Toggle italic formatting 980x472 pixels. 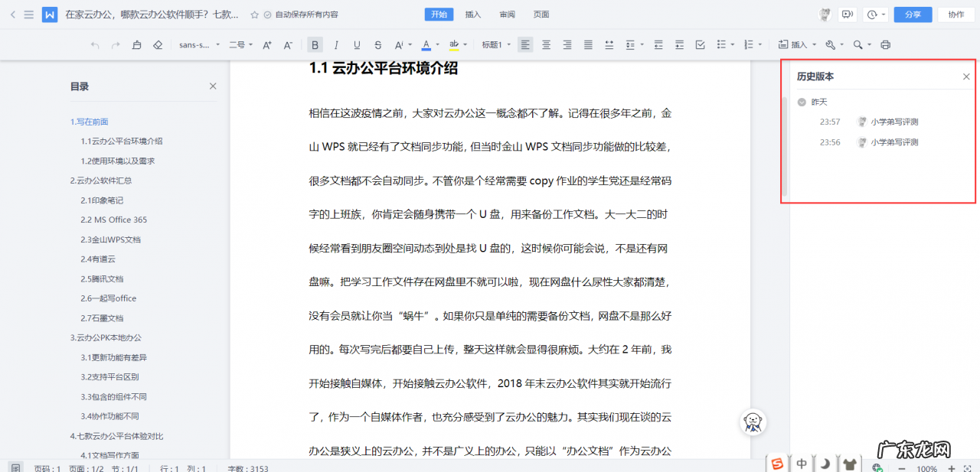coord(336,44)
